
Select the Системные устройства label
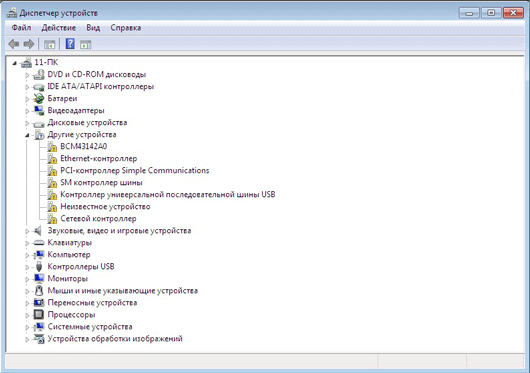90,327
